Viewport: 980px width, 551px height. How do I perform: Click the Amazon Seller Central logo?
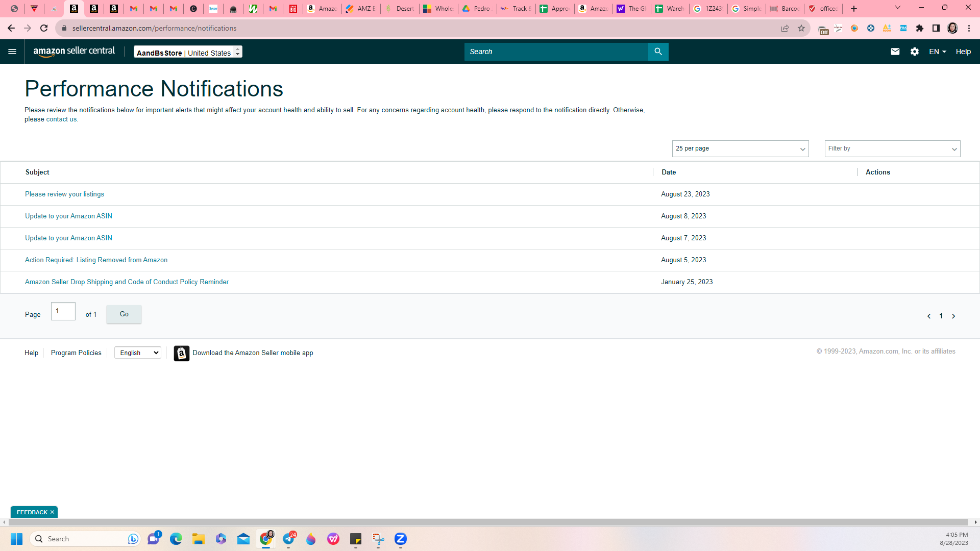tap(74, 52)
